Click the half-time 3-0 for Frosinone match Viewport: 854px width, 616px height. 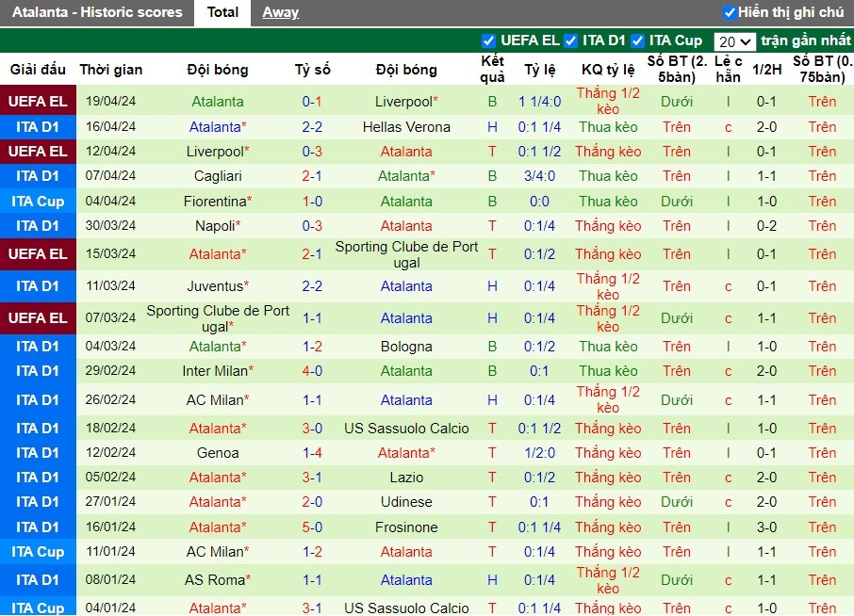click(766, 527)
